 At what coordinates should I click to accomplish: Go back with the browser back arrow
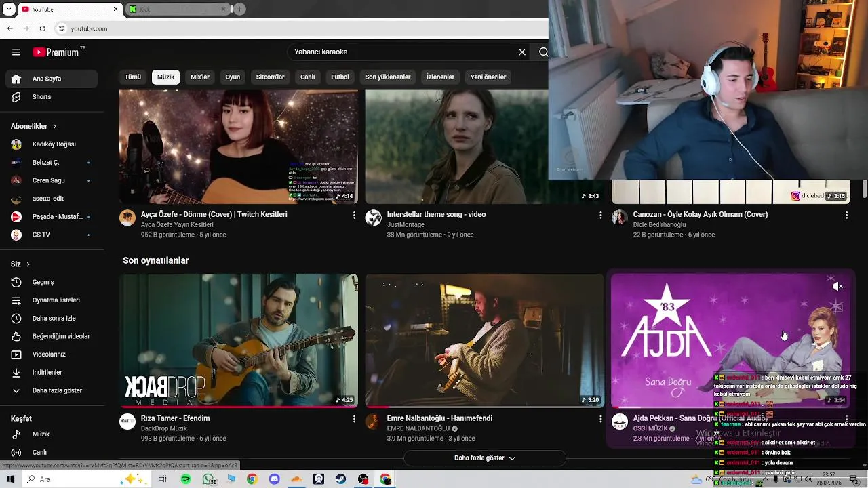pos(9,28)
